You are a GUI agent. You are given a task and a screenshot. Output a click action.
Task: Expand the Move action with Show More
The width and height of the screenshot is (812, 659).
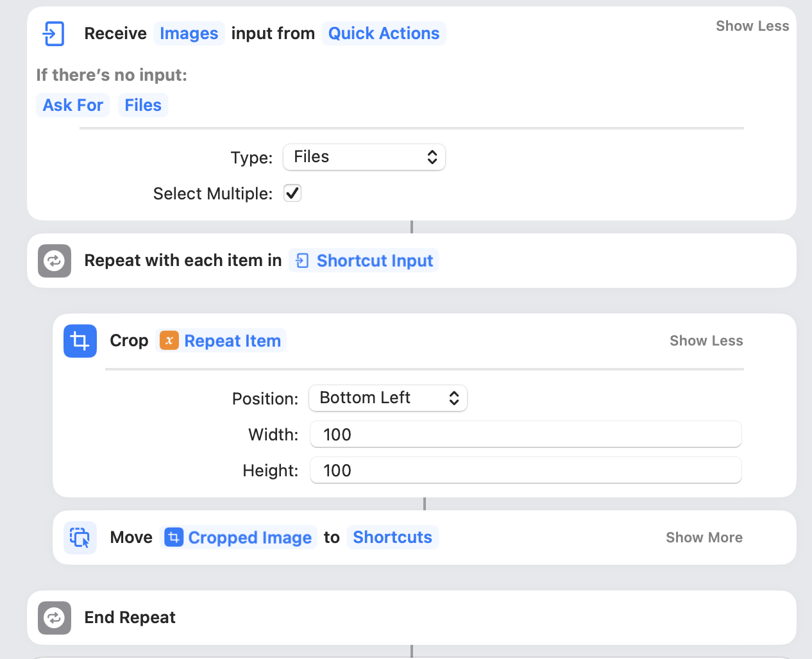[704, 537]
